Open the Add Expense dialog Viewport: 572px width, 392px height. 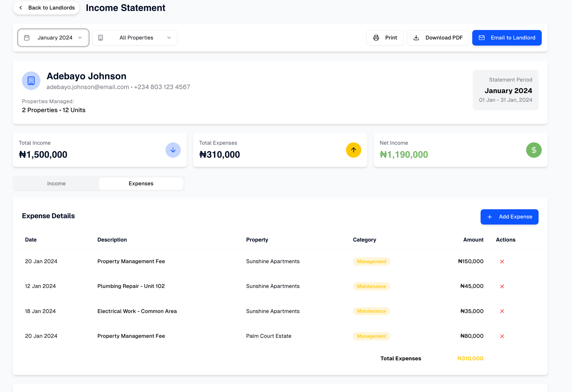click(x=509, y=217)
